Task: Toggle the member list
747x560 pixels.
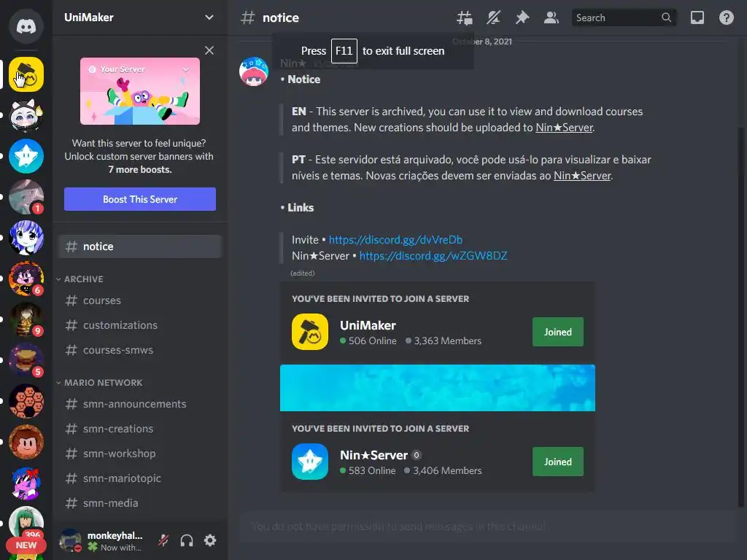Action: click(x=551, y=17)
